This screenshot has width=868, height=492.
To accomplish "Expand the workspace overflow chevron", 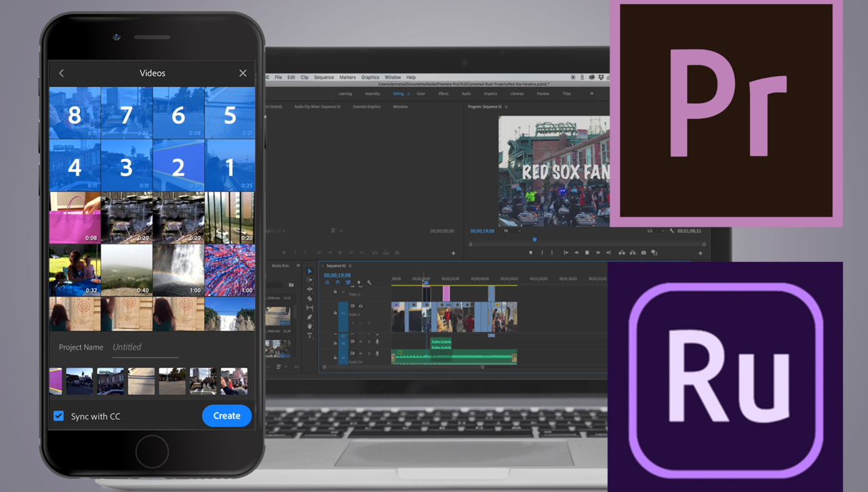I will pyautogui.click(x=591, y=94).
